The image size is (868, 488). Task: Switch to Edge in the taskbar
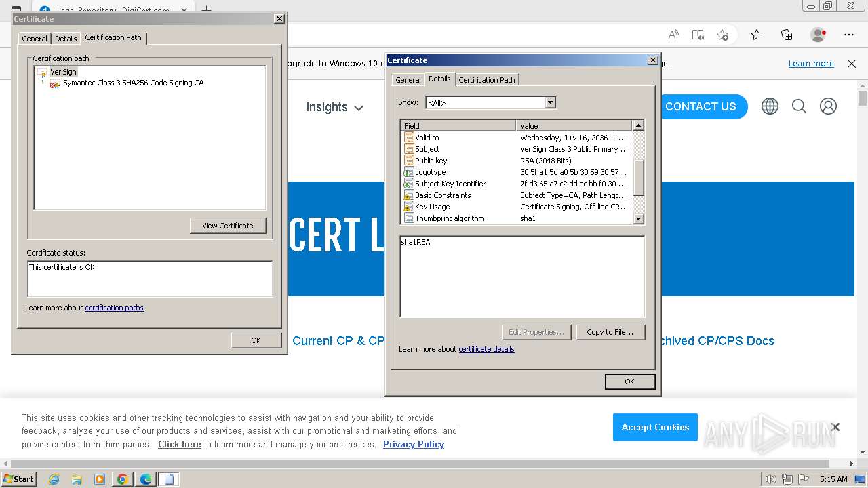tap(146, 479)
